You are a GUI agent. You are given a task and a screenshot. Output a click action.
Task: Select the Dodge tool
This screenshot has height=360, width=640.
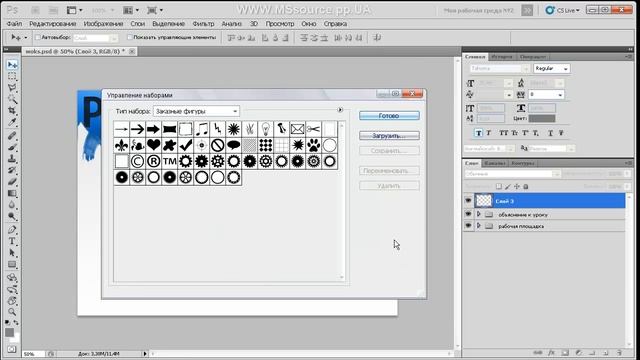12,216
